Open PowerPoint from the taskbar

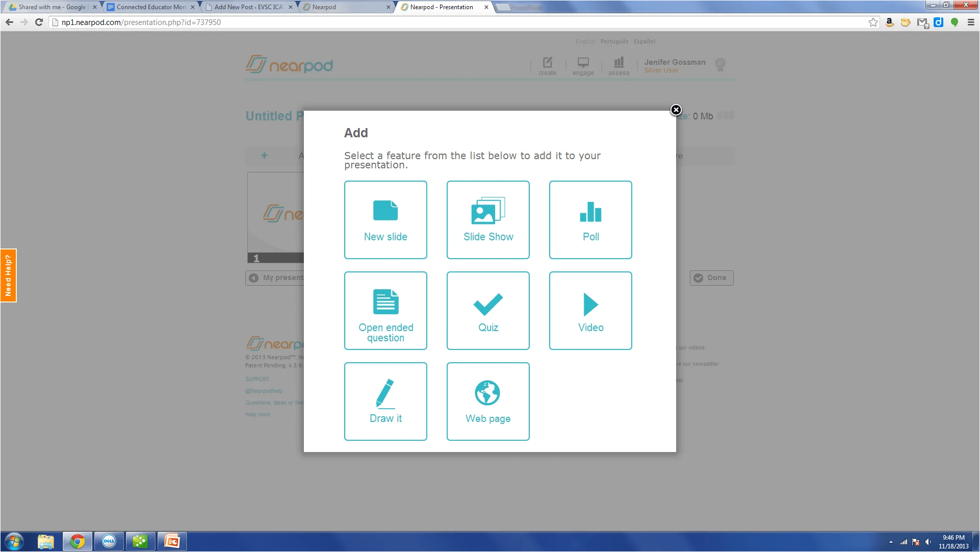(x=172, y=541)
